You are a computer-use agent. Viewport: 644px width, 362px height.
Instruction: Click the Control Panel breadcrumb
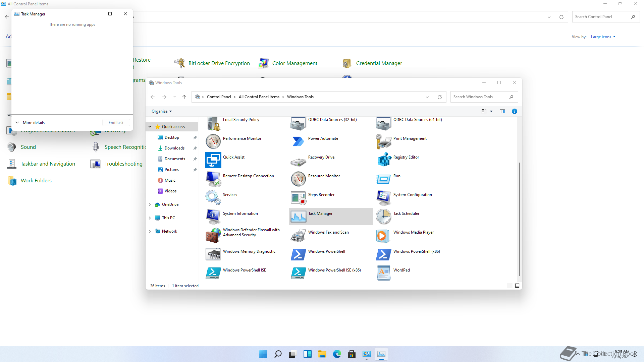[x=219, y=97]
